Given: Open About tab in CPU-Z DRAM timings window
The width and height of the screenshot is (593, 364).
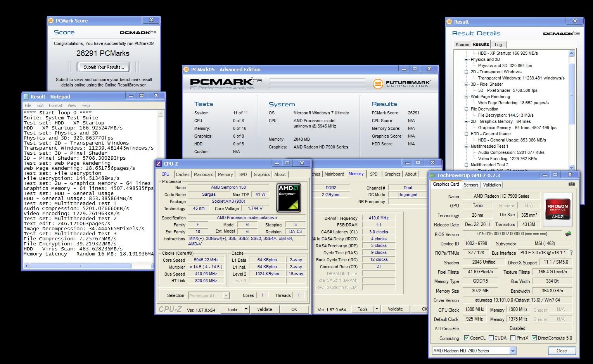Looking at the screenshot, I should (x=411, y=174).
